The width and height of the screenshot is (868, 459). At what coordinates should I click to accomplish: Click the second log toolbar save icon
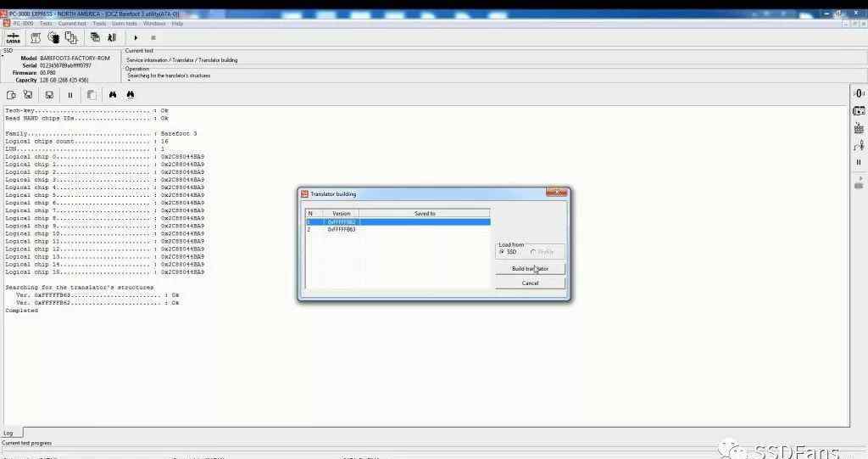[x=28, y=95]
